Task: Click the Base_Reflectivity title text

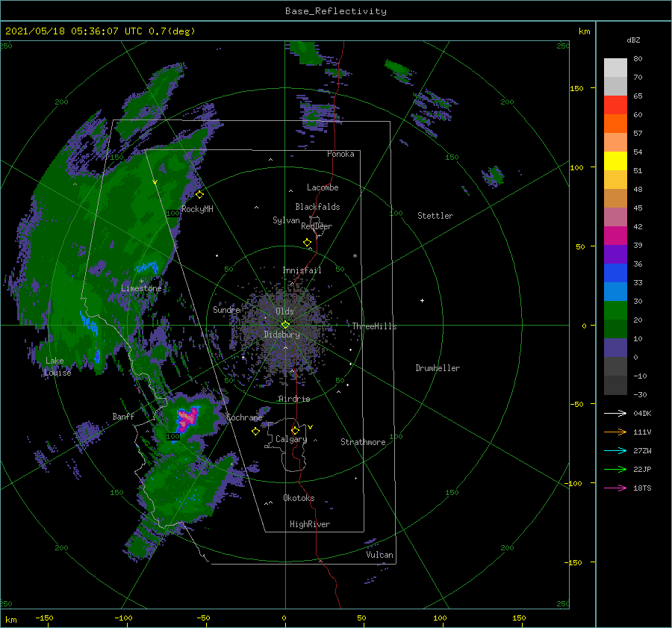Action: pos(335,11)
